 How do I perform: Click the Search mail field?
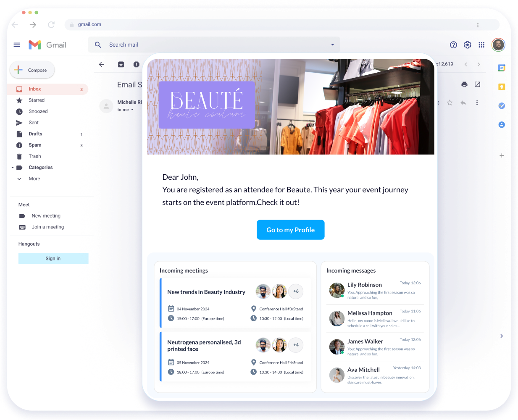(210, 45)
